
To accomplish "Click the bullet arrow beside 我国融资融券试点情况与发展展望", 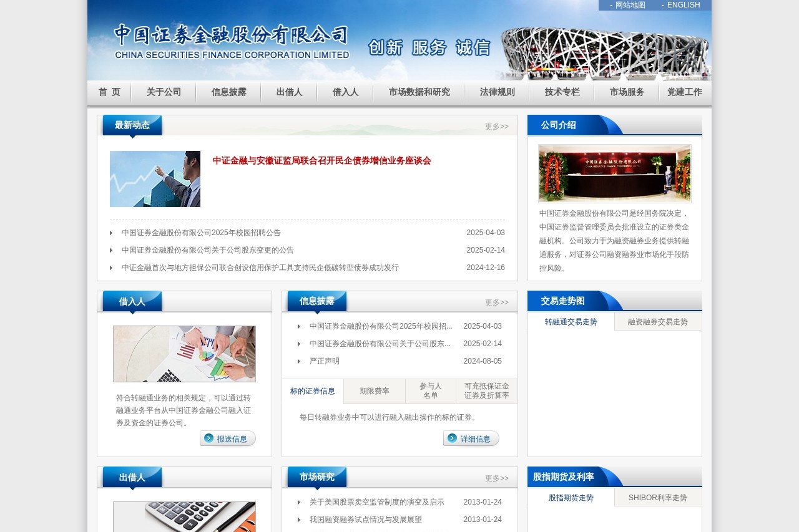I will click(299, 520).
